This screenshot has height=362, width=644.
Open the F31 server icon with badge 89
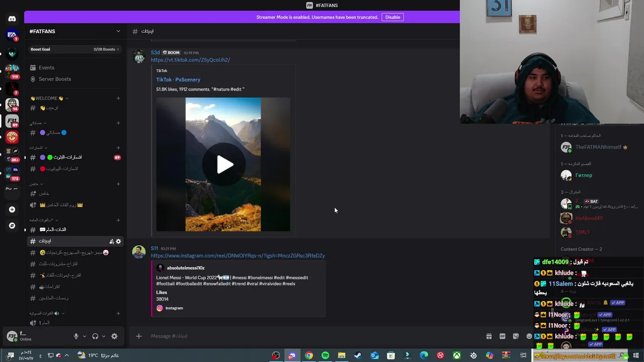click(12, 121)
